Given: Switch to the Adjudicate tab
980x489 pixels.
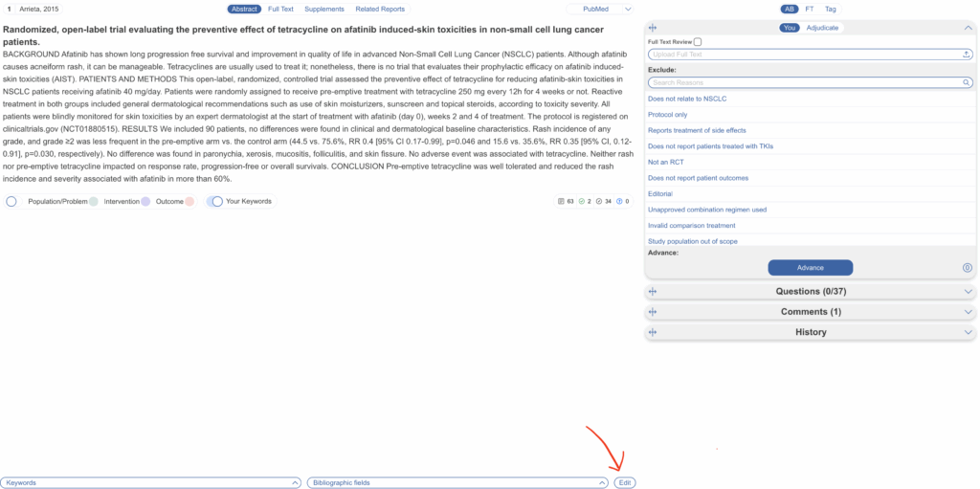Looking at the screenshot, I should click(822, 28).
